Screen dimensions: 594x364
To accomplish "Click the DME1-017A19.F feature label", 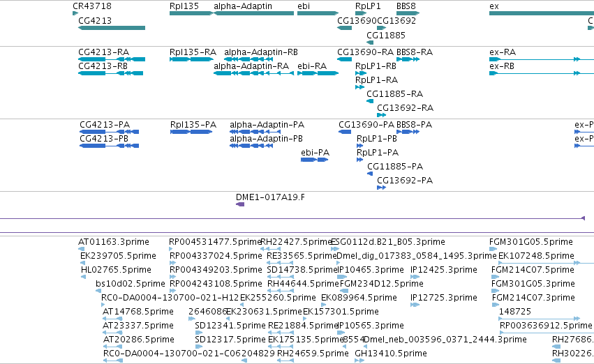I will [271, 197].
